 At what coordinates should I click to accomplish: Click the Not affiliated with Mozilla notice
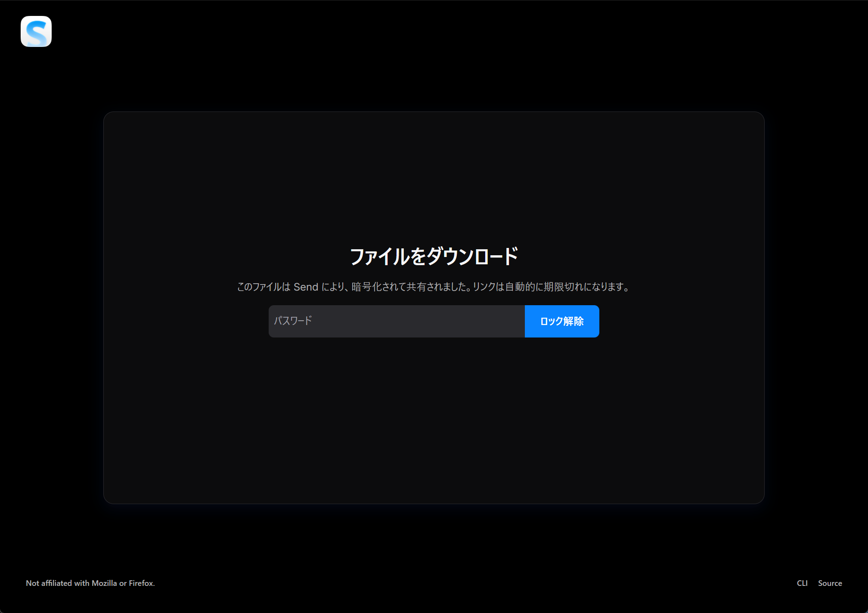pos(90,583)
